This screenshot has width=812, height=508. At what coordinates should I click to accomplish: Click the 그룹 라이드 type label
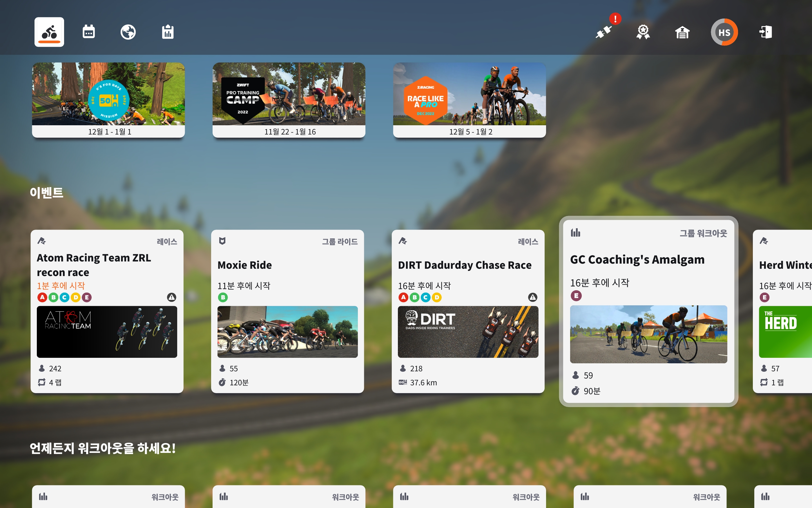point(340,242)
